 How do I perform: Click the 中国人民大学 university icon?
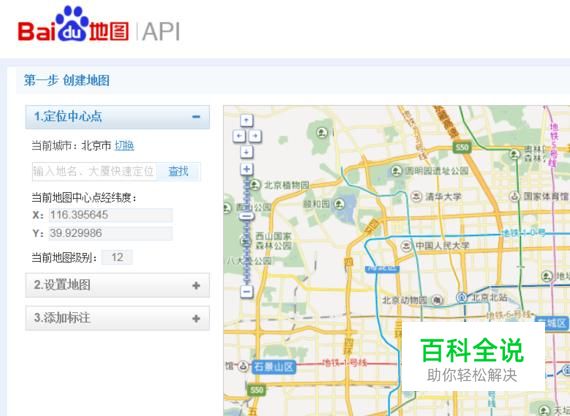[406, 246]
